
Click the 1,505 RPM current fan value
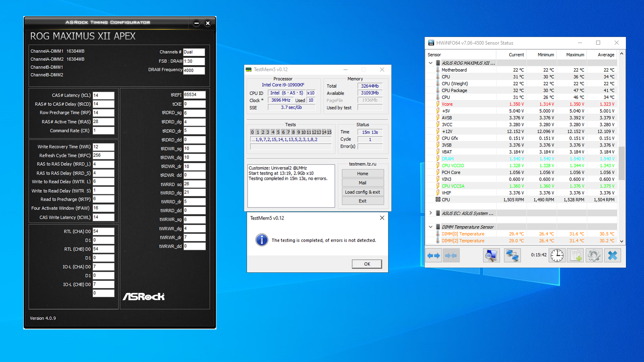[x=514, y=200]
